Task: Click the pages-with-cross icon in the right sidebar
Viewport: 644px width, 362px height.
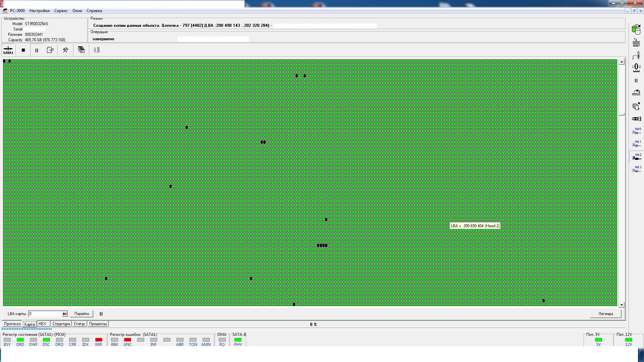Action: click(x=636, y=106)
